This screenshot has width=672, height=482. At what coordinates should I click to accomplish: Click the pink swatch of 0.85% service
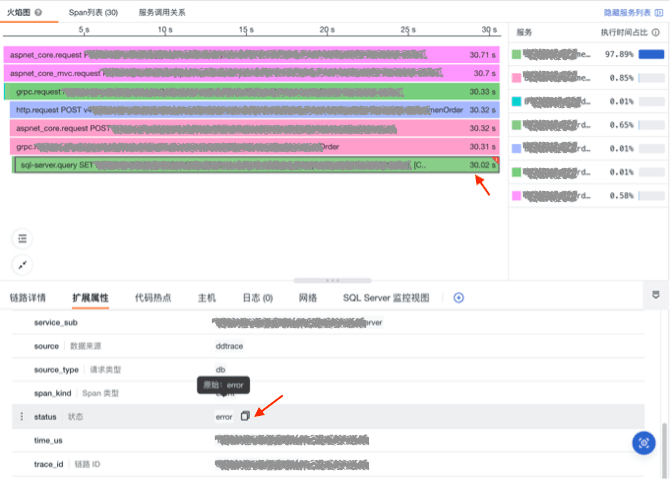pos(516,78)
